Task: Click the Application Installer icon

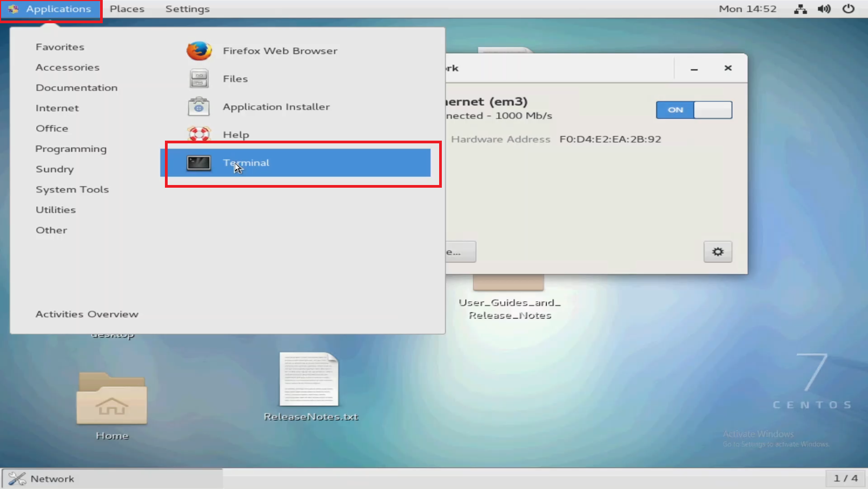Action: click(199, 107)
